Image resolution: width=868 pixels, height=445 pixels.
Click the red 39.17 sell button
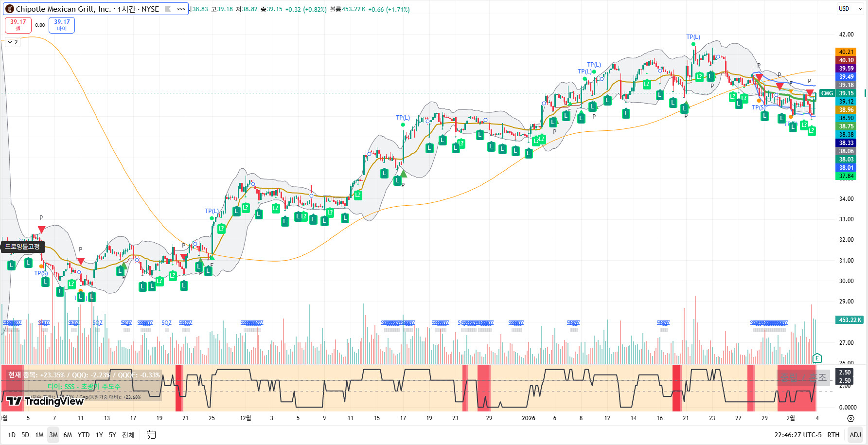click(x=18, y=25)
